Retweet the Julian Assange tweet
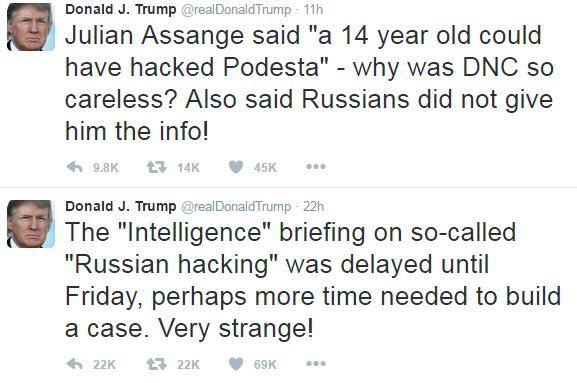The height and width of the screenshot is (383, 577). (x=156, y=167)
